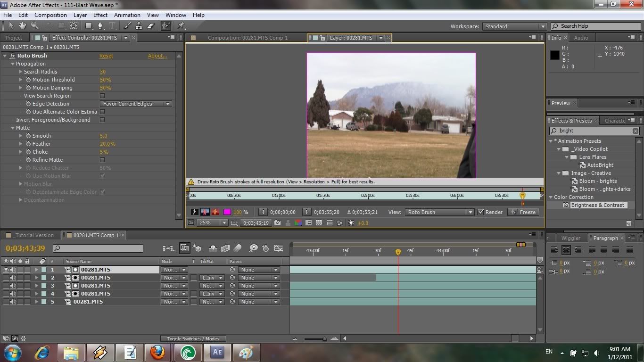Uncheck the Render checkbox
This screenshot has width=644, height=362.
481,212
